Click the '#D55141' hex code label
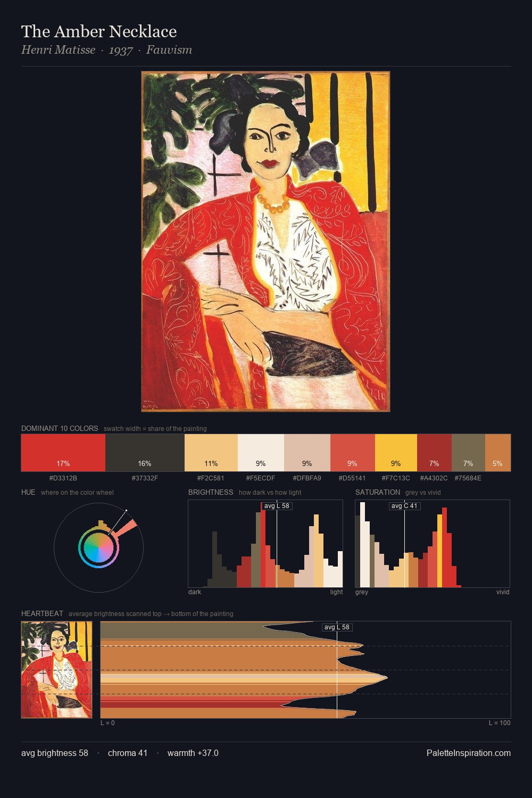This screenshot has width=532, height=798. [x=352, y=478]
